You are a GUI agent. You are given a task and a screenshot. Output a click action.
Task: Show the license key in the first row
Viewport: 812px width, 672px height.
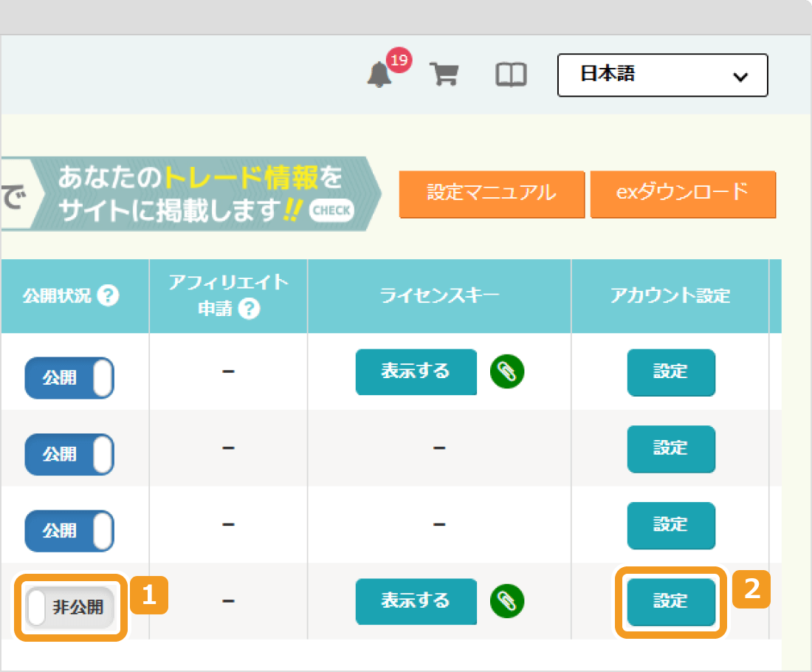tap(416, 372)
